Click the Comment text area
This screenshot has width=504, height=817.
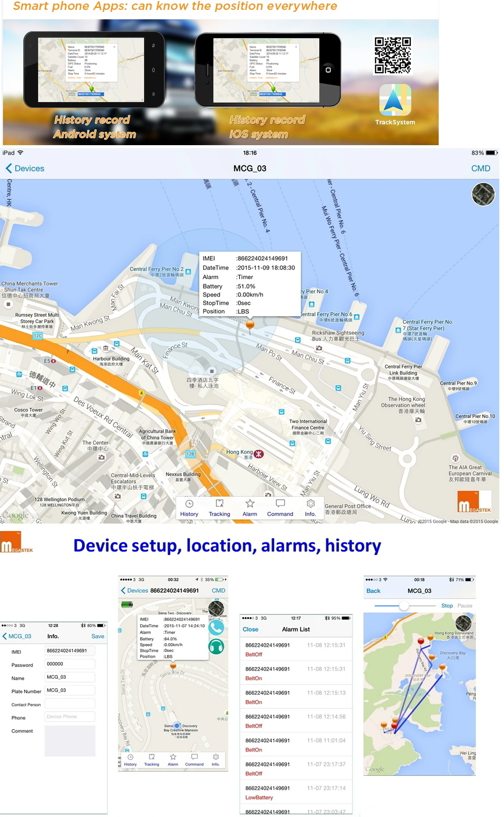[69, 741]
